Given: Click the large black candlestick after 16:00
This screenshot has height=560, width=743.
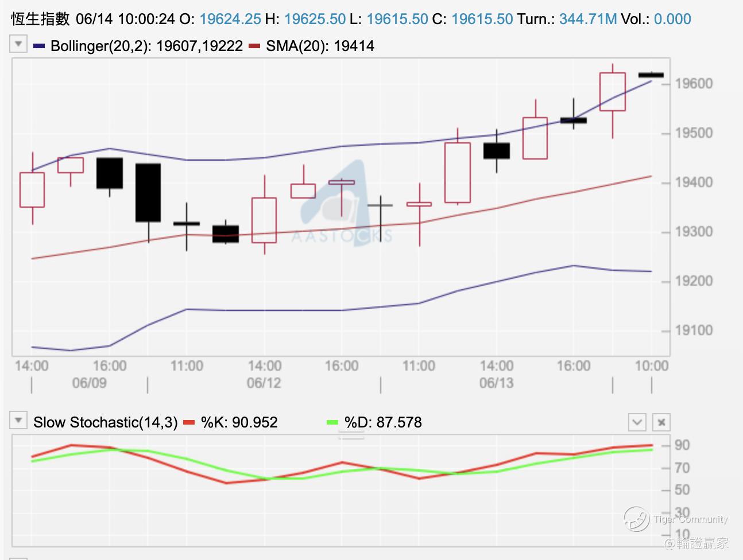Looking at the screenshot, I should [x=148, y=193].
